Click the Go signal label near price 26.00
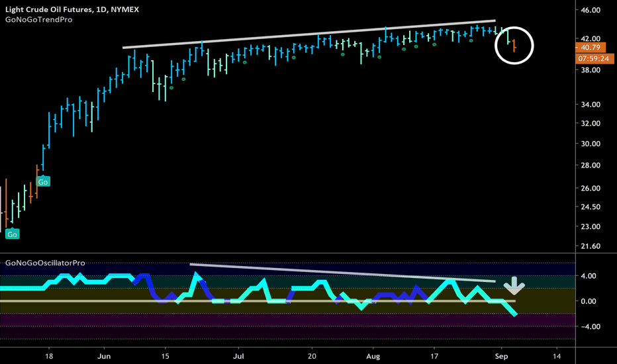The image size is (617, 364). pos(43,181)
